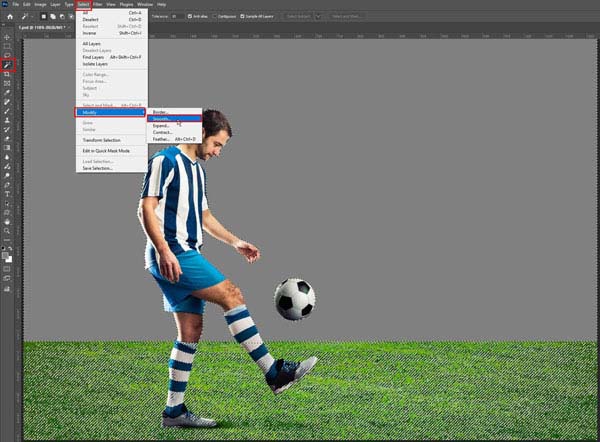This screenshot has height=442, width=600.
Task: Toggle the Sample All Layers checkbox
Action: click(242, 16)
